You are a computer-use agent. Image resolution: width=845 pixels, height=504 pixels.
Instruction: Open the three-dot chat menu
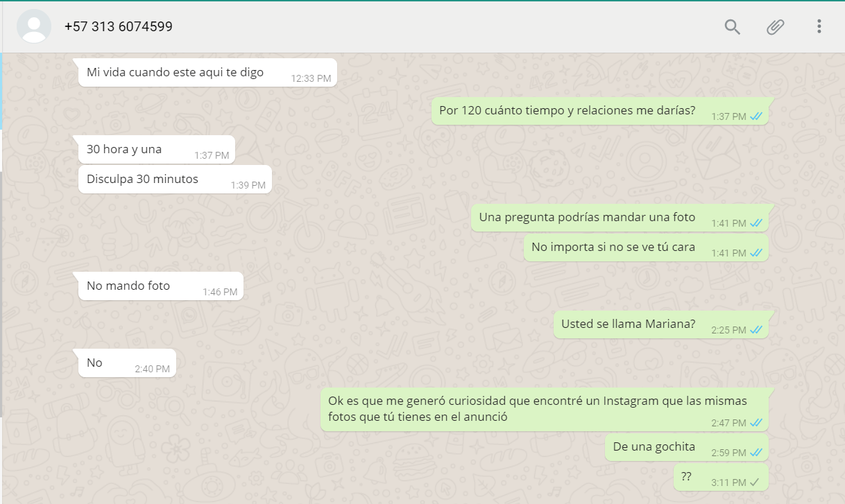point(819,27)
